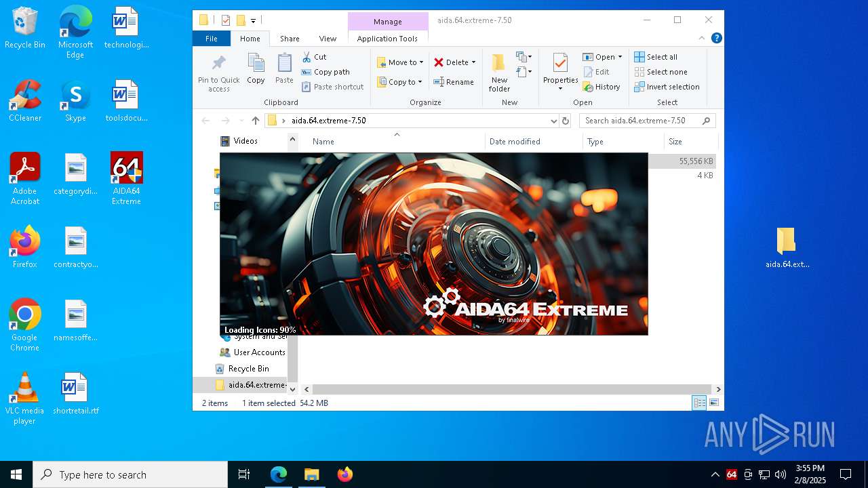
Task: Go up one folder level
Action: 256,121
